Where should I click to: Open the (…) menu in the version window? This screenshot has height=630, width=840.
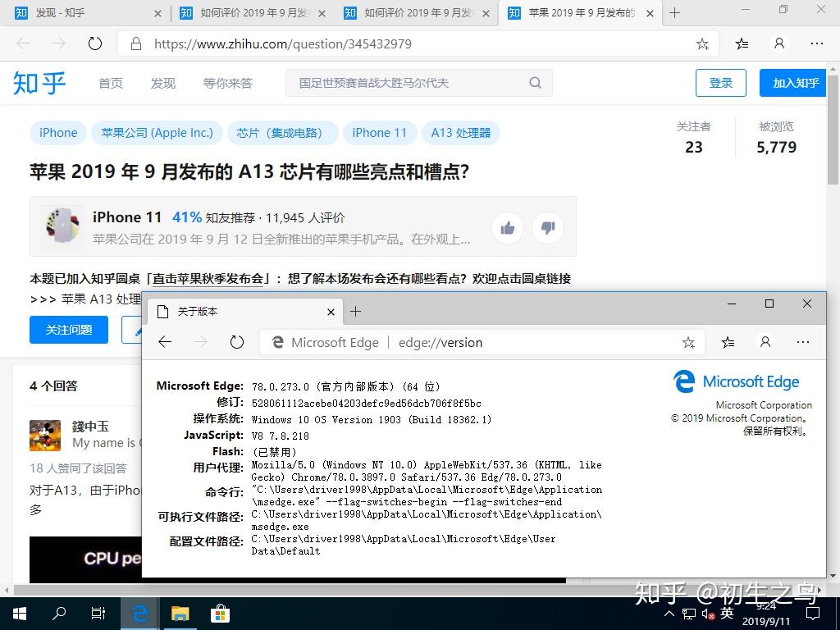click(803, 342)
